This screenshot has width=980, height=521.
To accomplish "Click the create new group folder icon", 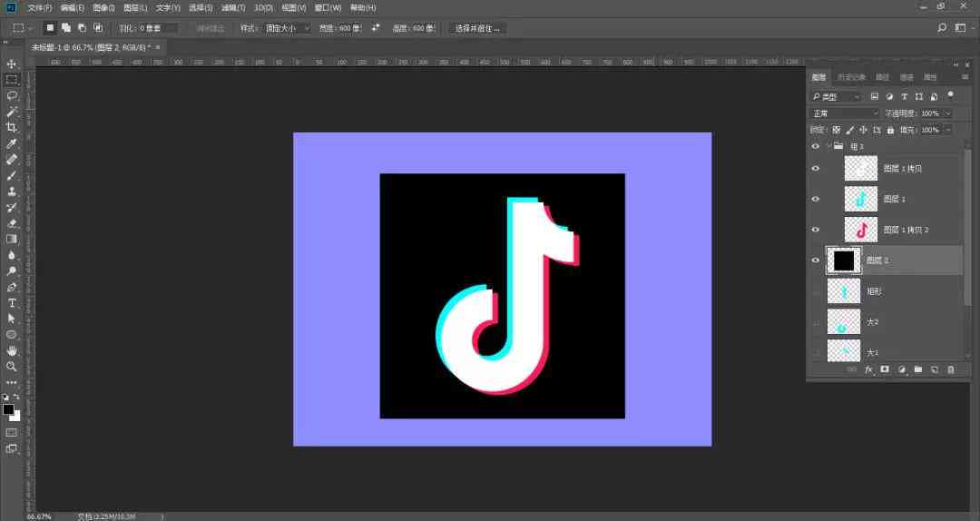I will tap(917, 369).
